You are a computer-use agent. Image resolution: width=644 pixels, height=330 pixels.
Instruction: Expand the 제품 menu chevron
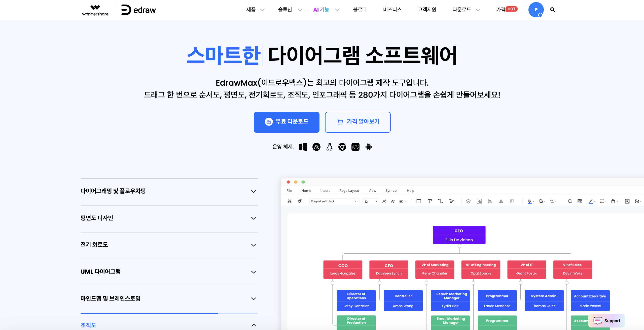click(262, 10)
